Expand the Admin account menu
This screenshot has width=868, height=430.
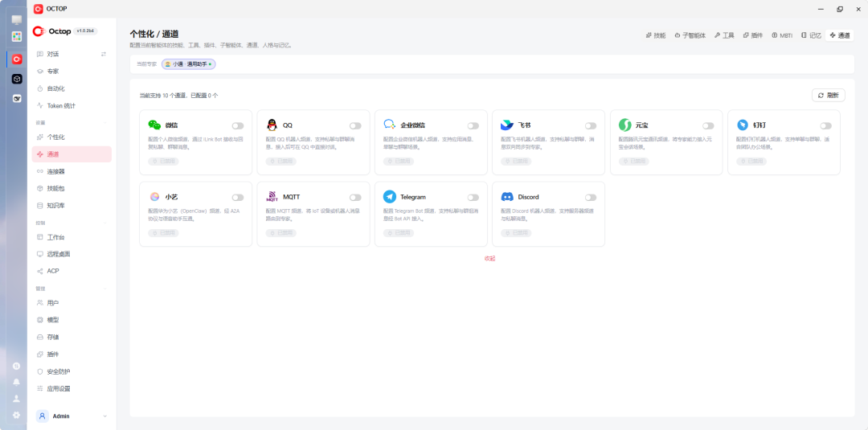(x=105, y=416)
